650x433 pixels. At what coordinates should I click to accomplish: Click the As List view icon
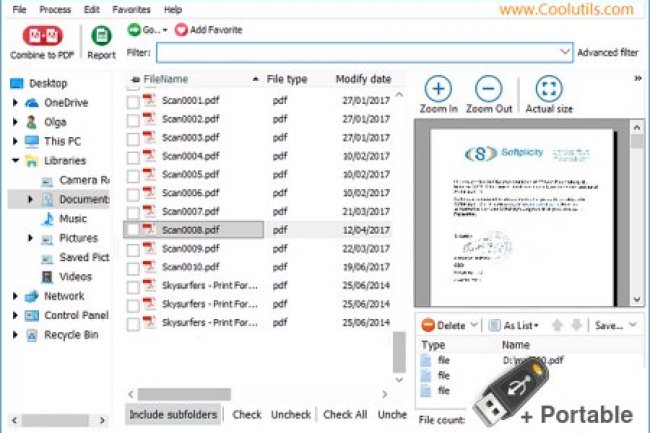tap(494, 326)
